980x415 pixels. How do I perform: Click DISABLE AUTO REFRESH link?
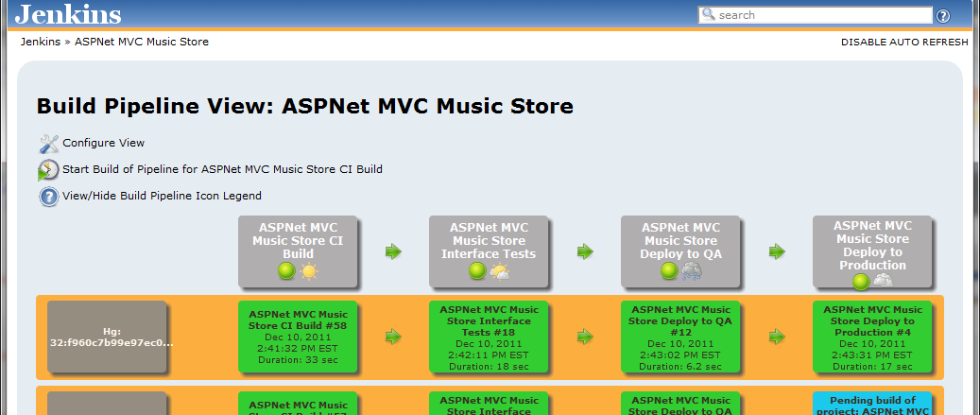point(903,43)
